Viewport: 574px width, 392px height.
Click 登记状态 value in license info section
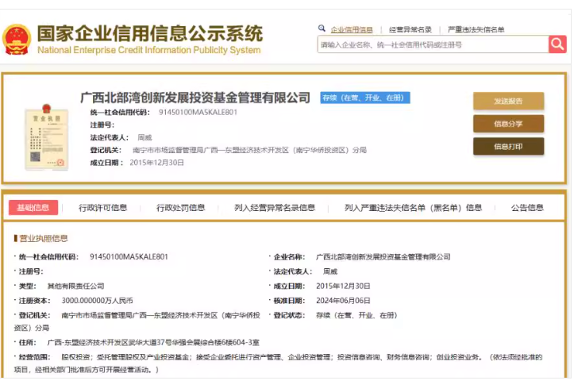356,315
